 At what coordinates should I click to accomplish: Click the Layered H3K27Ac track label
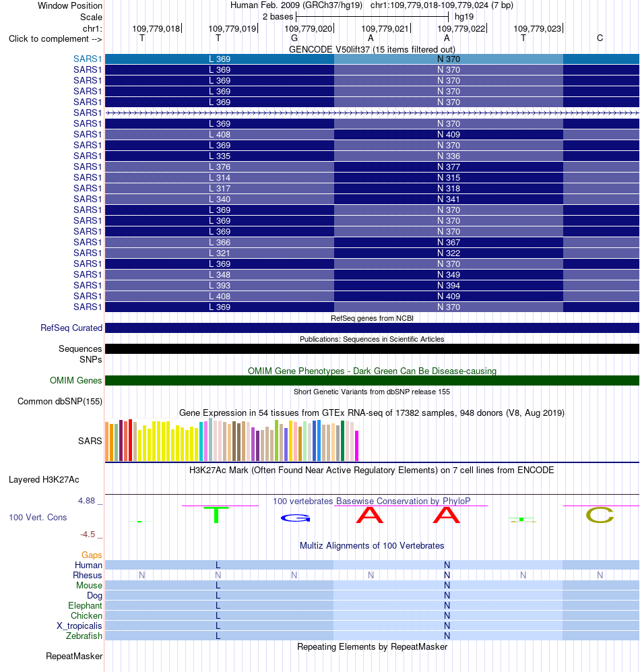(x=44, y=480)
